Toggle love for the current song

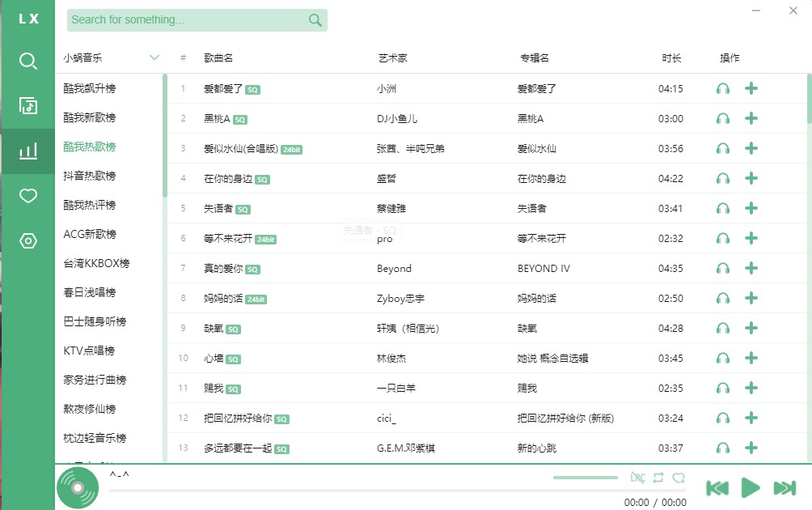click(679, 478)
